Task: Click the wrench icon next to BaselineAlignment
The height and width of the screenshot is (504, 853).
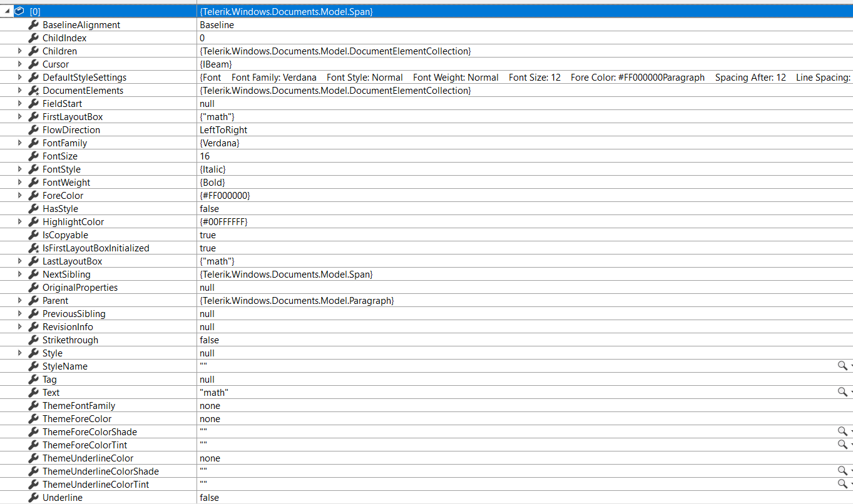Action: [x=34, y=25]
